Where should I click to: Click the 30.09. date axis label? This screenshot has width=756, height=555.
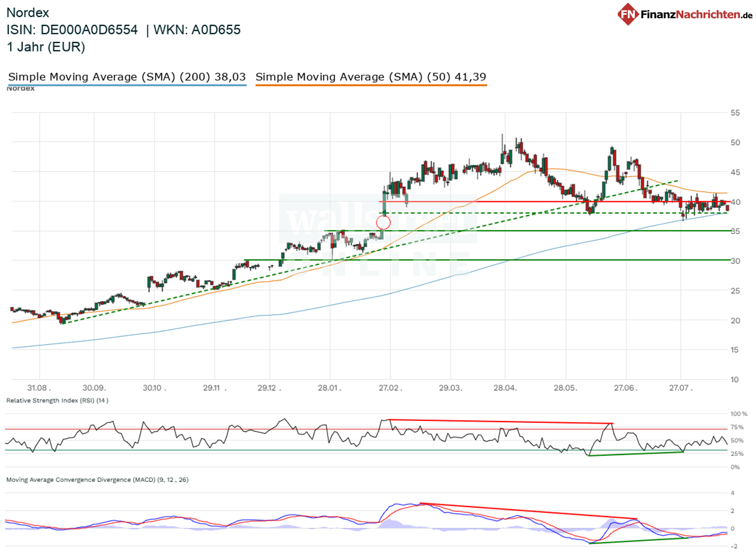94,388
